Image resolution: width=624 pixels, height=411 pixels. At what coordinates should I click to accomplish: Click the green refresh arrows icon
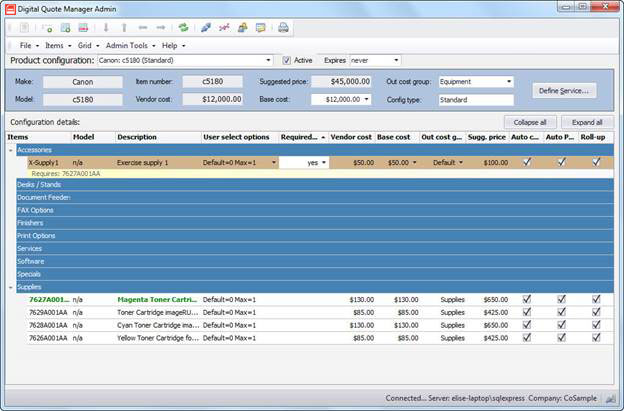(x=183, y=27)
